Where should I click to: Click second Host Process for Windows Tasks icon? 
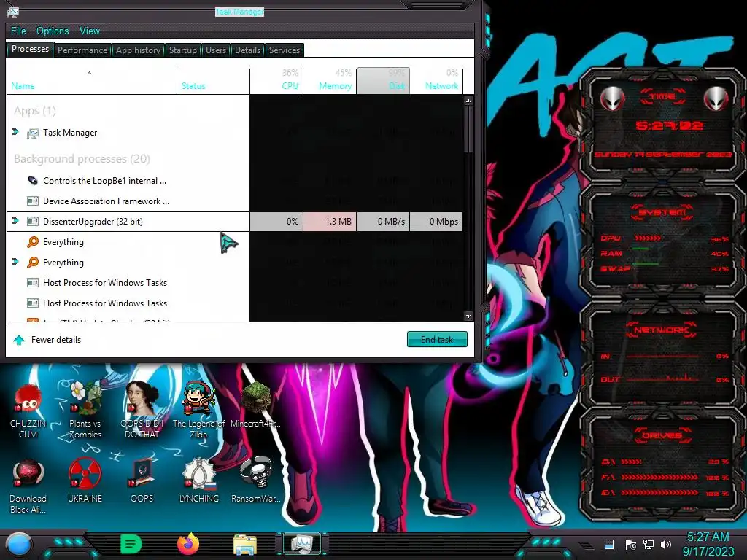point(33,303)
